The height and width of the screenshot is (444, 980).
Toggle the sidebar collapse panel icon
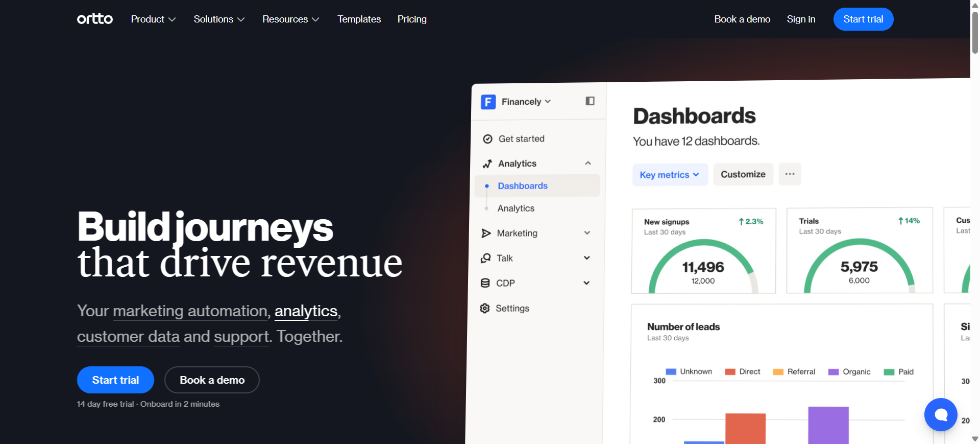coord(590,101)
